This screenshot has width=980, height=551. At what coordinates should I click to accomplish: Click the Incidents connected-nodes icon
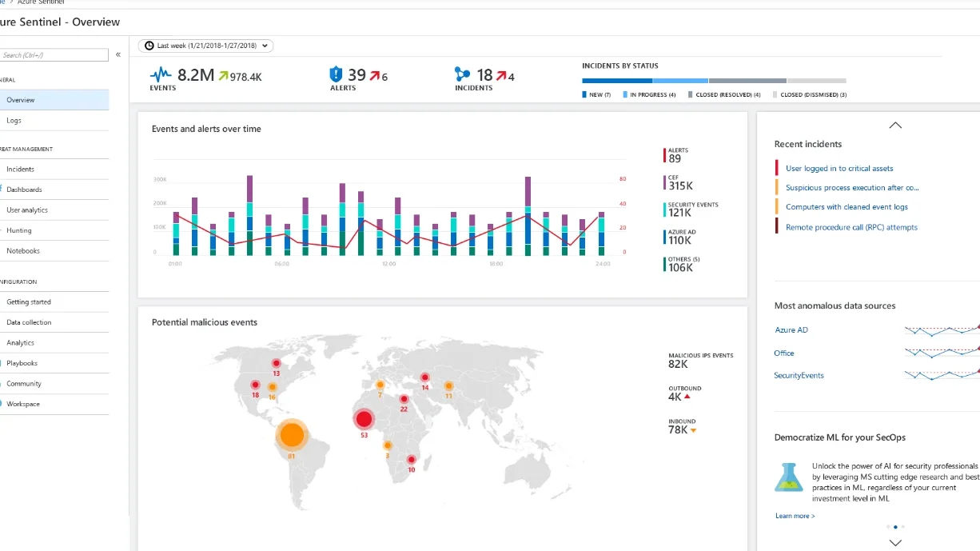(x=462, y=74)
